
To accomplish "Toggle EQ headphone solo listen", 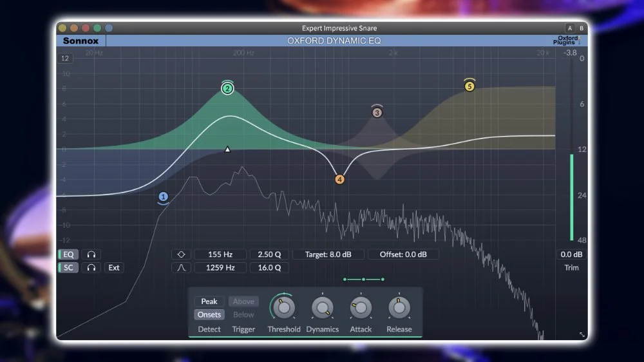I will pos(91,254).
